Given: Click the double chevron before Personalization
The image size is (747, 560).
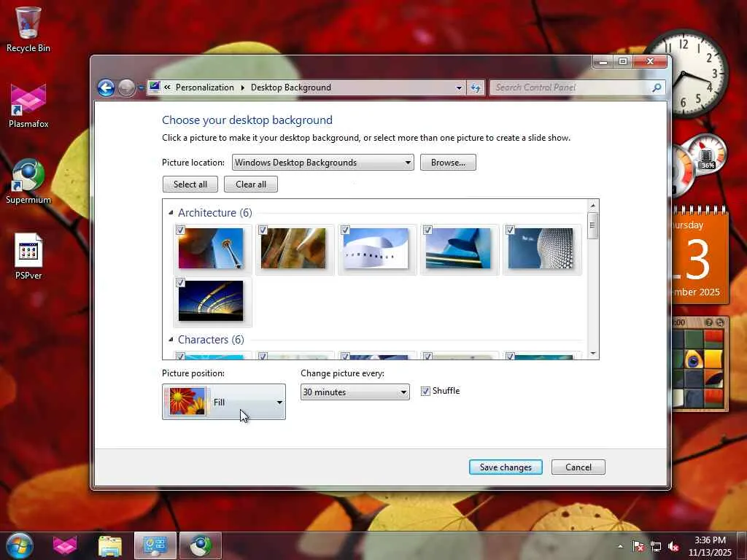Looking at the screenshot, I should [x=167, y=87].
